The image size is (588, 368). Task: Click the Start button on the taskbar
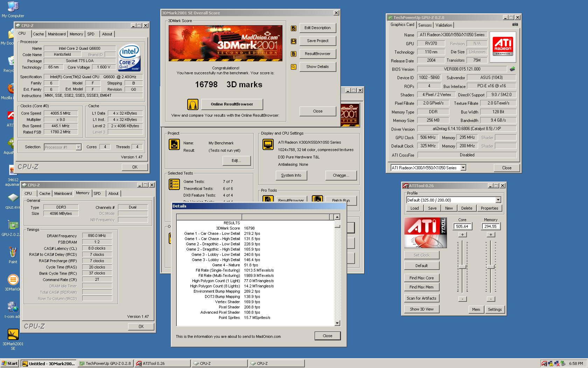(9, 363)
